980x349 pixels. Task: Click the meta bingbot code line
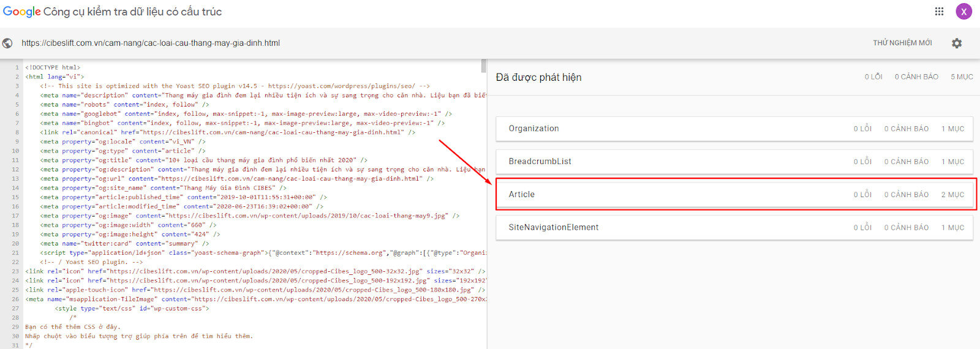[x=243, y=122]
